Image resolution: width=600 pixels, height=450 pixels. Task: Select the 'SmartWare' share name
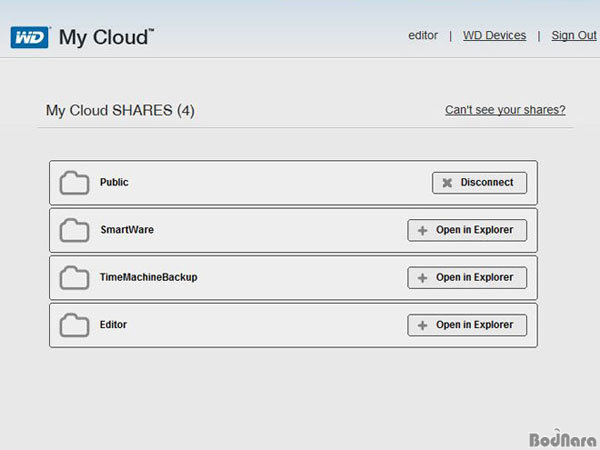point(127,230)
